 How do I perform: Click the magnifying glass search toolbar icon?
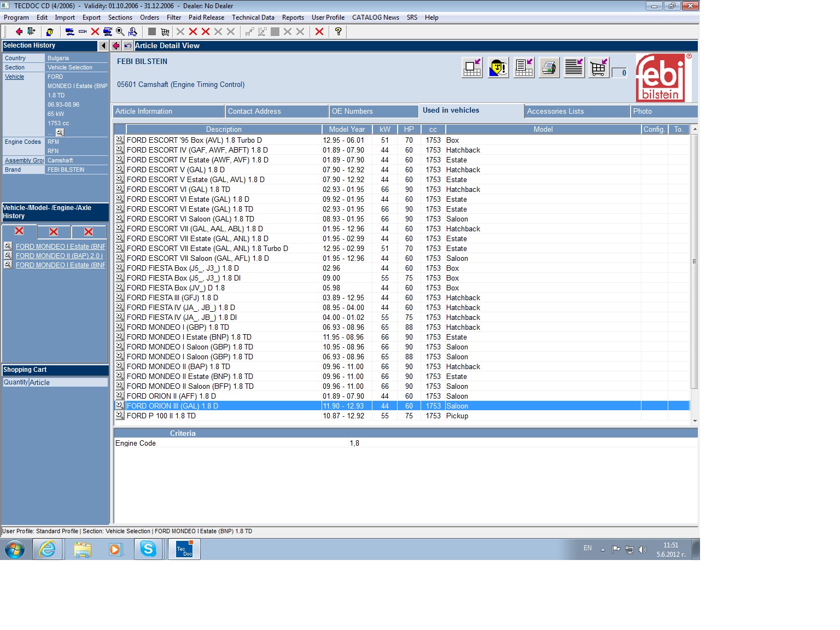pyautogui.click(x=120, y=32)
